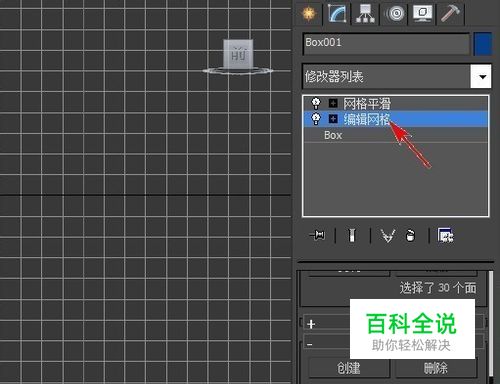Open the blue object color swatch

click(x=483, y=44)
